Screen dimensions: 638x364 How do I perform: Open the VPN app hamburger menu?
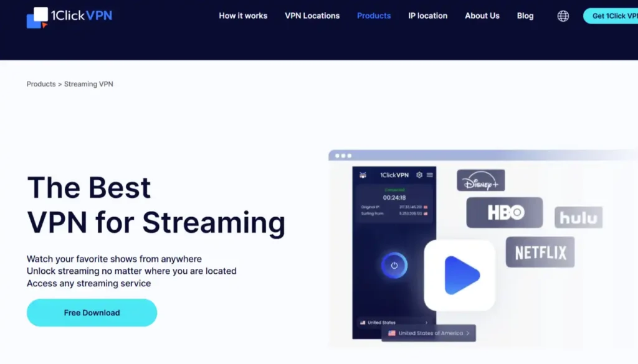point(429,175)
